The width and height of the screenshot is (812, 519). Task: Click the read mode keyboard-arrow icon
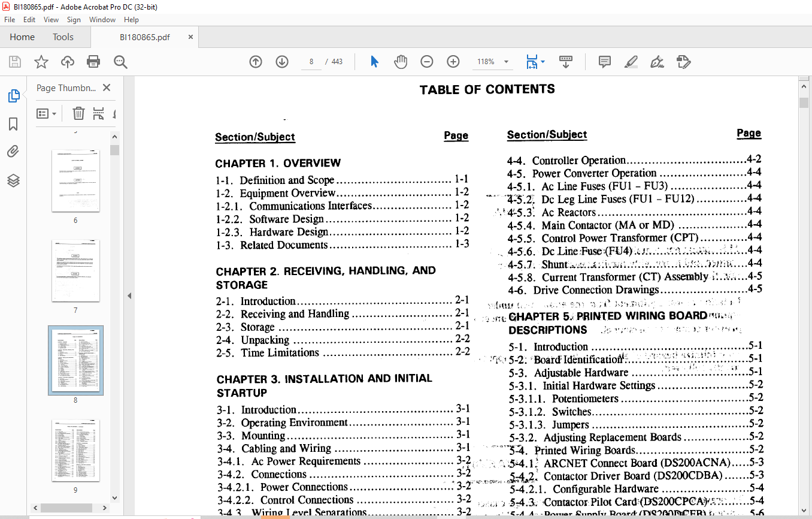pos(566,62)
